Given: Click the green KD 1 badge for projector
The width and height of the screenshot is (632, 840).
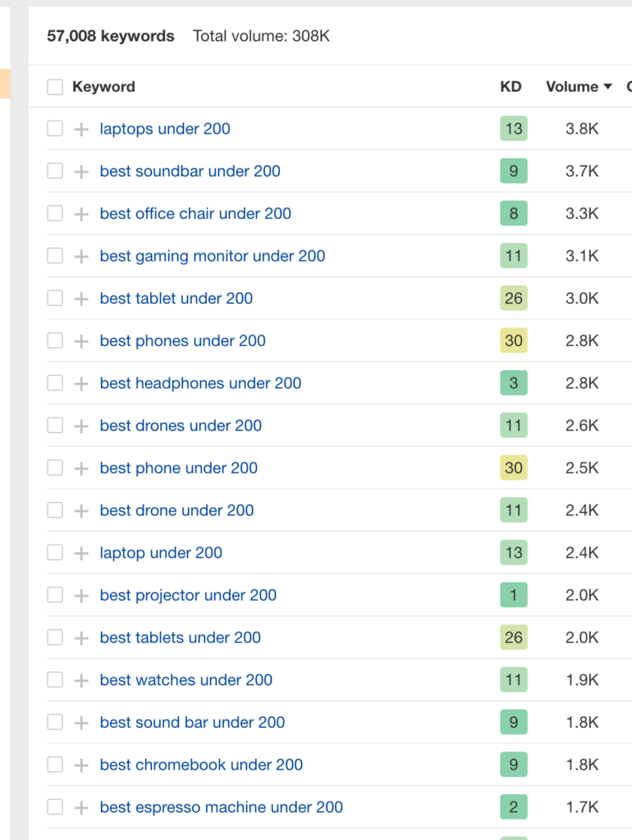Looking at the screenshot, I should (x=514, y=596).
